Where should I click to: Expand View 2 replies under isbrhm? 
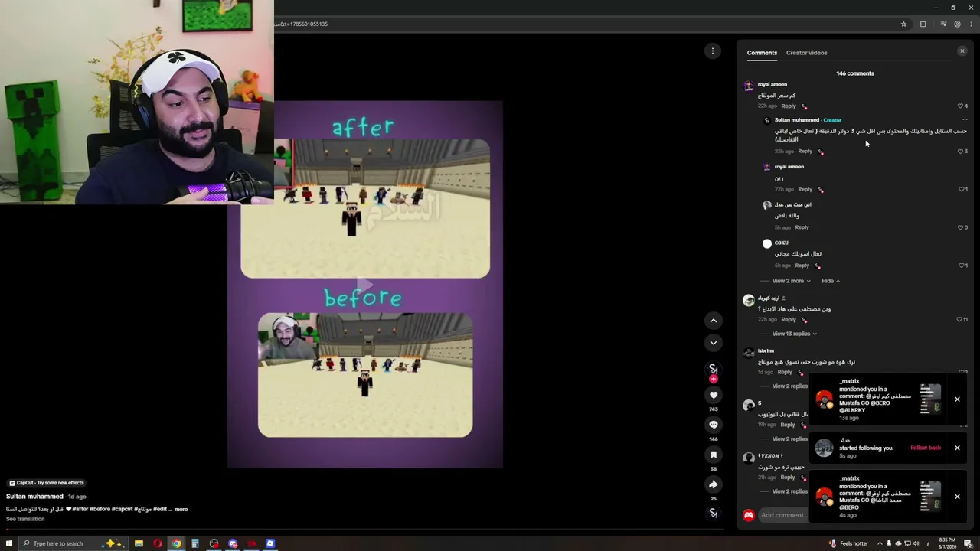[789, 386]
